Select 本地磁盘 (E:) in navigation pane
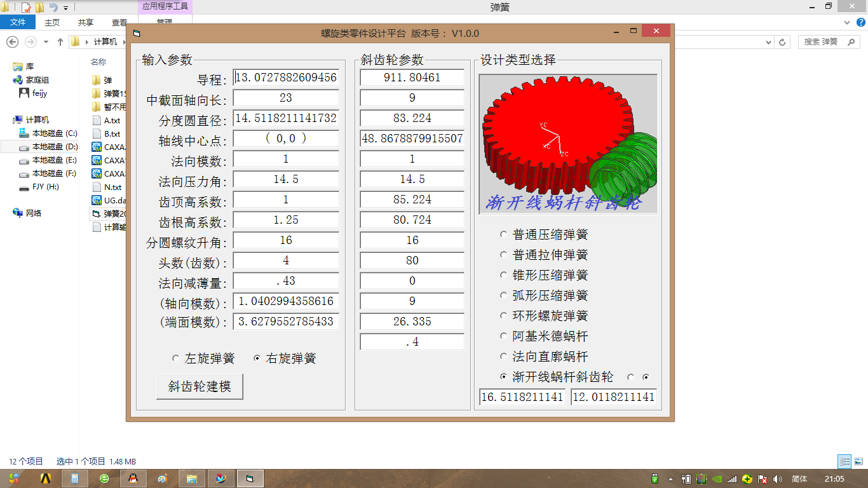This screenshot has height=488, width=868. (48, 160)
